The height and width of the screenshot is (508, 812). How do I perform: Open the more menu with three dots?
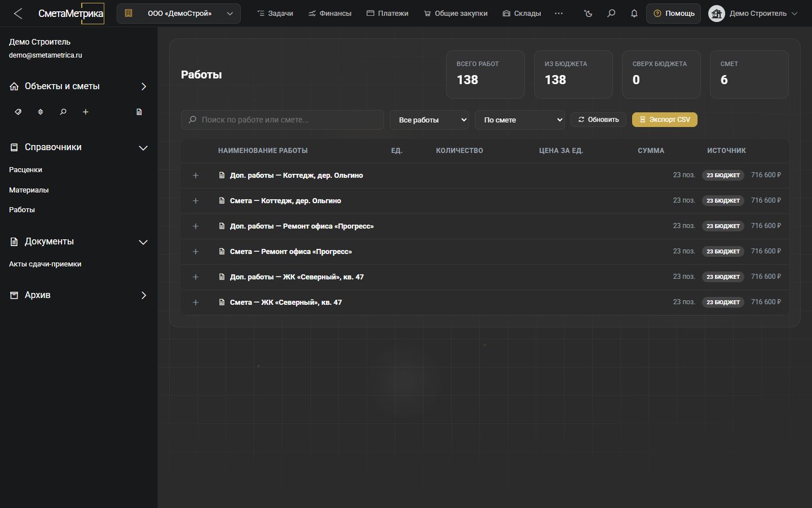click(559, 13)
